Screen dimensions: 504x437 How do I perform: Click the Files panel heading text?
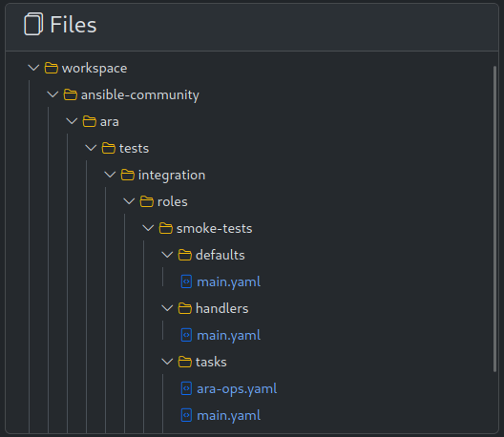tap(73, 25)
